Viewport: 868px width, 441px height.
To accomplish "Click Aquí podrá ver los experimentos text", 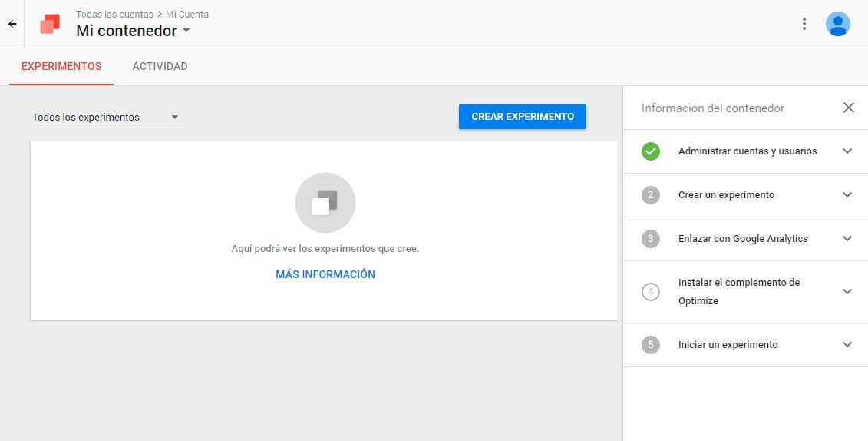I will coord(325,249).
